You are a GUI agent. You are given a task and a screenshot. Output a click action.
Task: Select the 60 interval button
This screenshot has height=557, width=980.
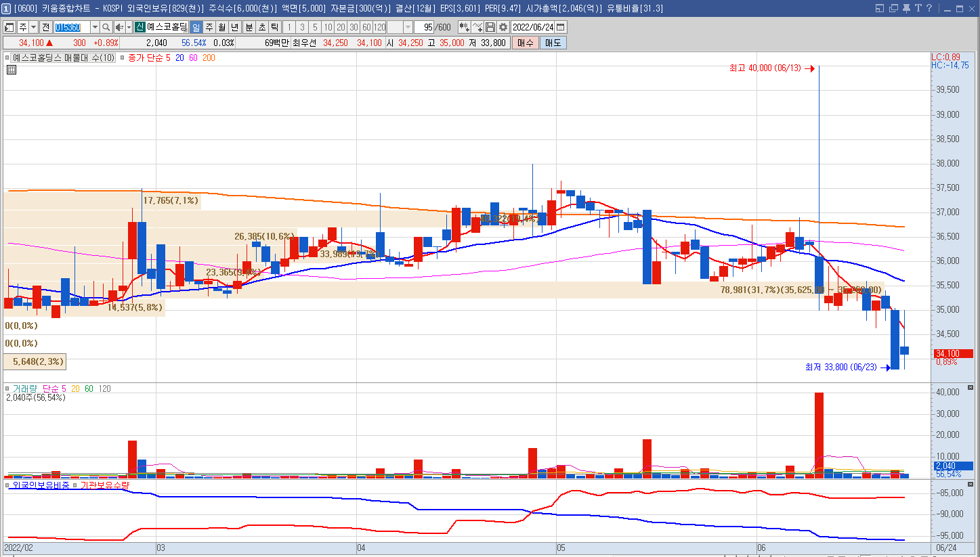point(366,27)
